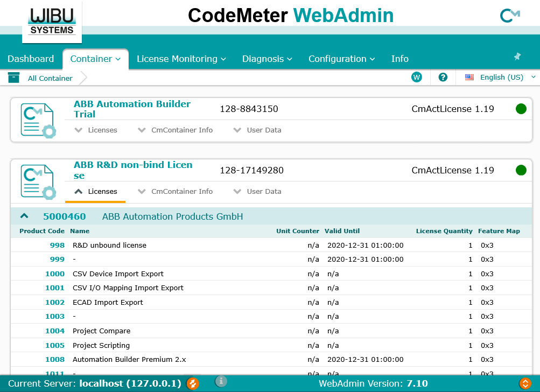Open product code 1005

point(55,346)
